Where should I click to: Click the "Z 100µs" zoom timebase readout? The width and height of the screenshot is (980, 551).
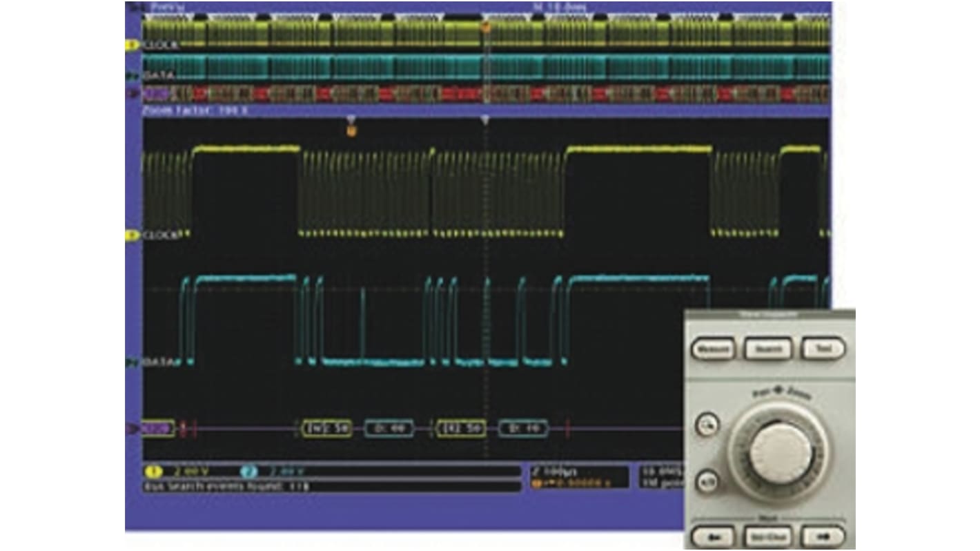554,472
